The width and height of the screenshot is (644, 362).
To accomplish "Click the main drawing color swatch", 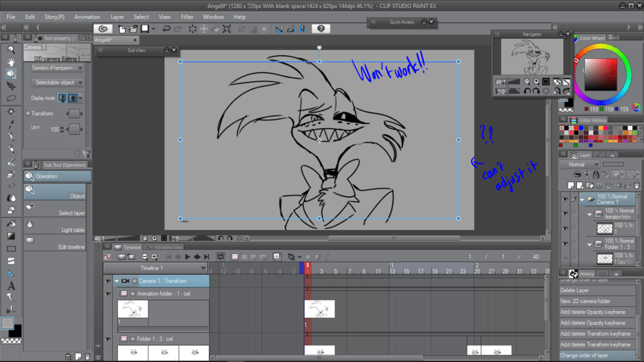I will [x=7, y=323].
